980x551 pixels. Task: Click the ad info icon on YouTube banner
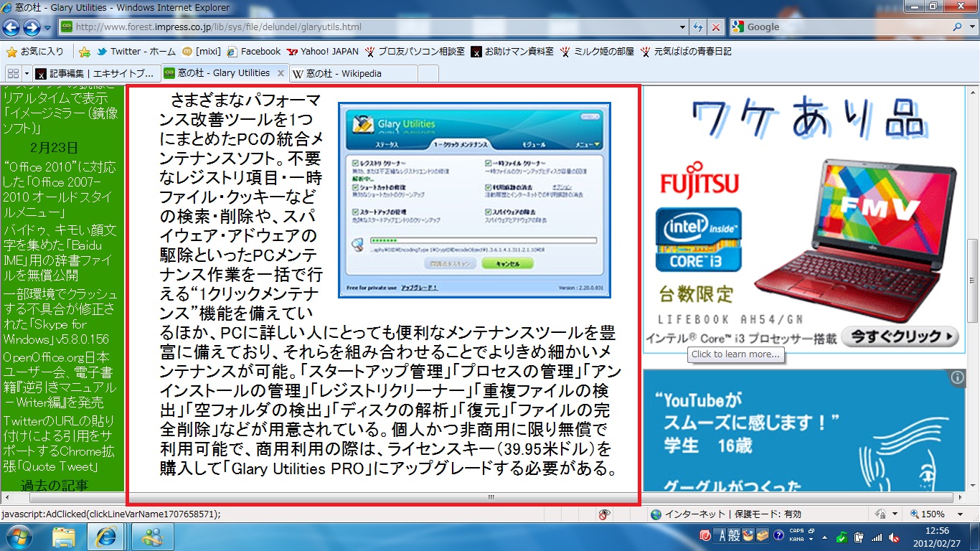[957, 378]
